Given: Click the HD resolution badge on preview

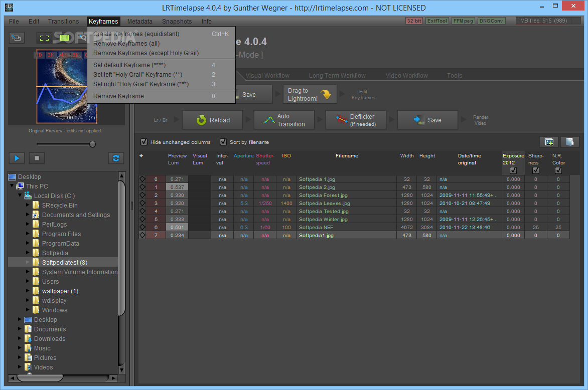Looking at the screenshot, I should point(39,55).
